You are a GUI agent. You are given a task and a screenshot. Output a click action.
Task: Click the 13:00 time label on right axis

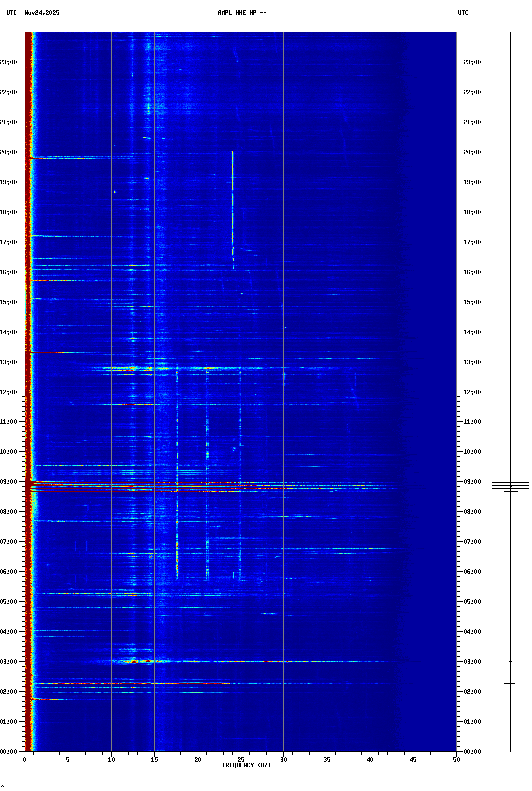(x=472, y=362)
